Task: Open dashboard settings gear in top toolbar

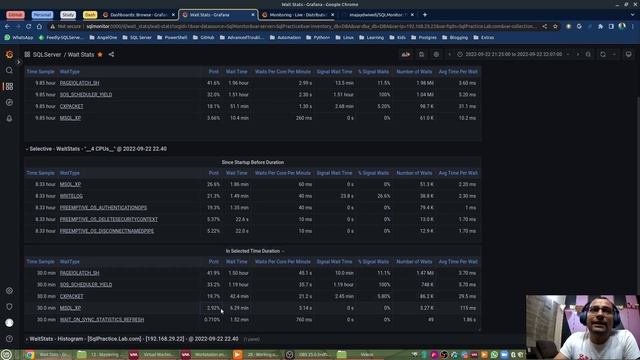Action: click(436, 54)
